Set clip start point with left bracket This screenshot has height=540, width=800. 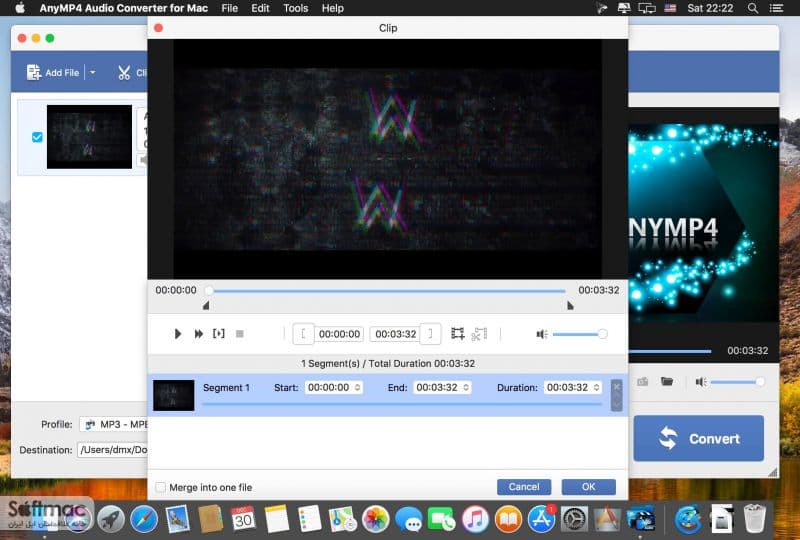click(303, 334)
